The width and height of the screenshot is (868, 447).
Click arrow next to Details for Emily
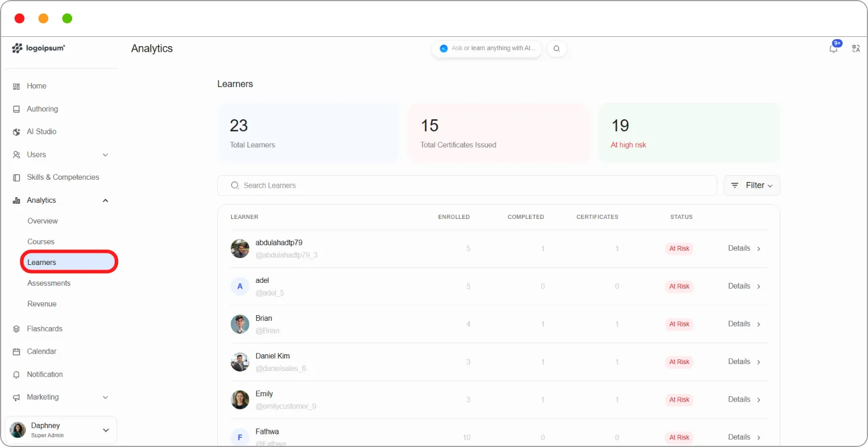click(x=758, y=400)
